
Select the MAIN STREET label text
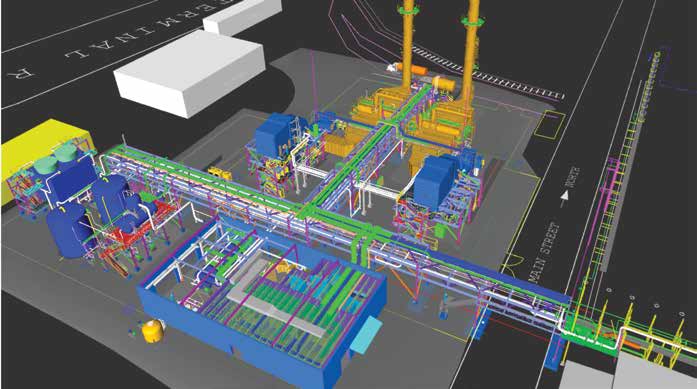(x=543, y=253)
